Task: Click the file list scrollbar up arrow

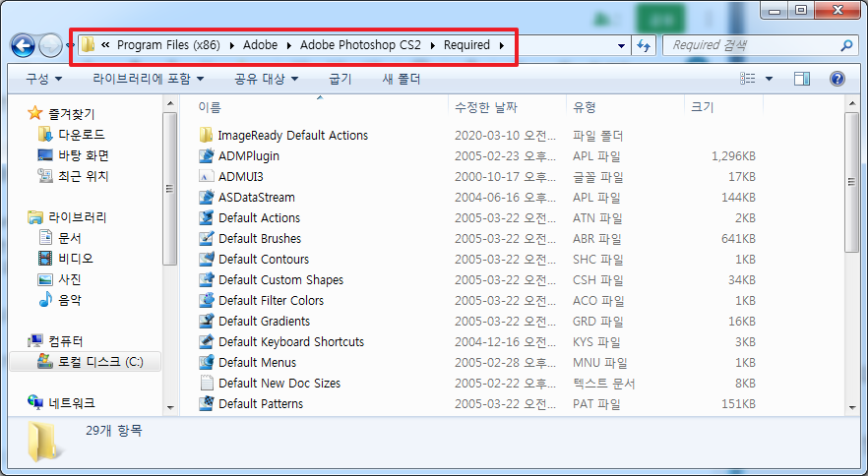Action: point(852,103)
